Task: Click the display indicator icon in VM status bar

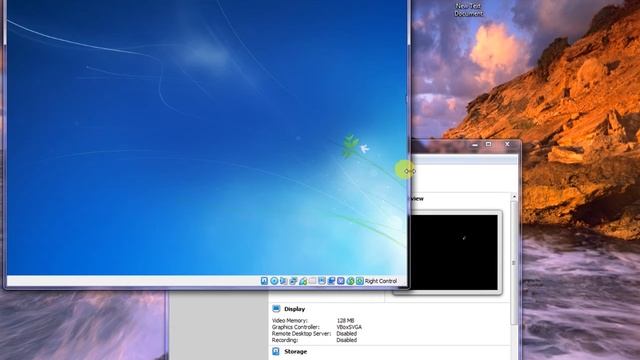Action: 322,281
